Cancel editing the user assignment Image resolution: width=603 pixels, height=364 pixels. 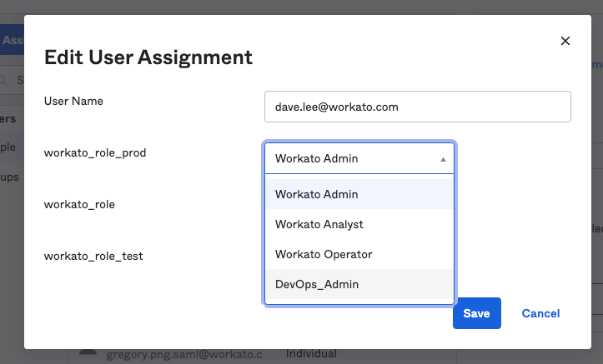tap(540, 313)
